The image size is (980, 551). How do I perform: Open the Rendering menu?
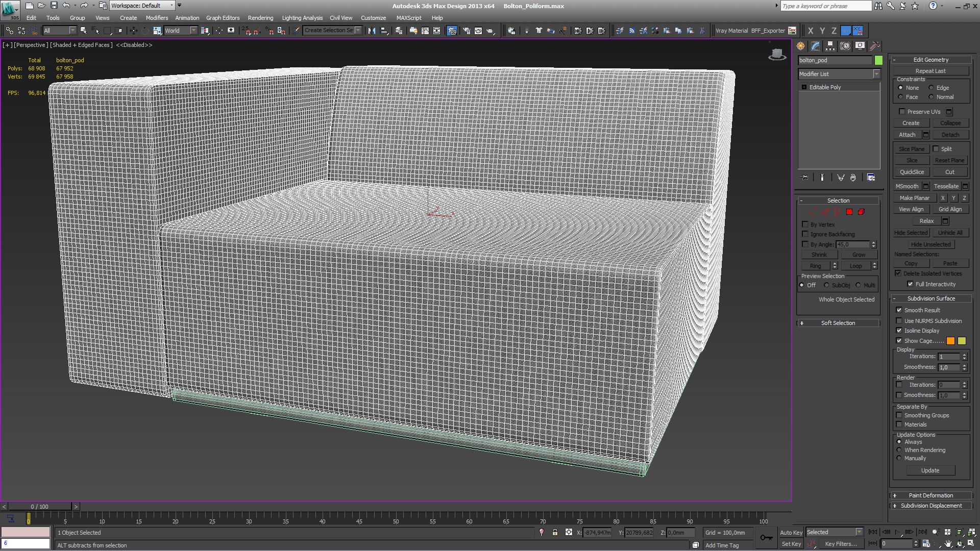(x=261, y=18)
